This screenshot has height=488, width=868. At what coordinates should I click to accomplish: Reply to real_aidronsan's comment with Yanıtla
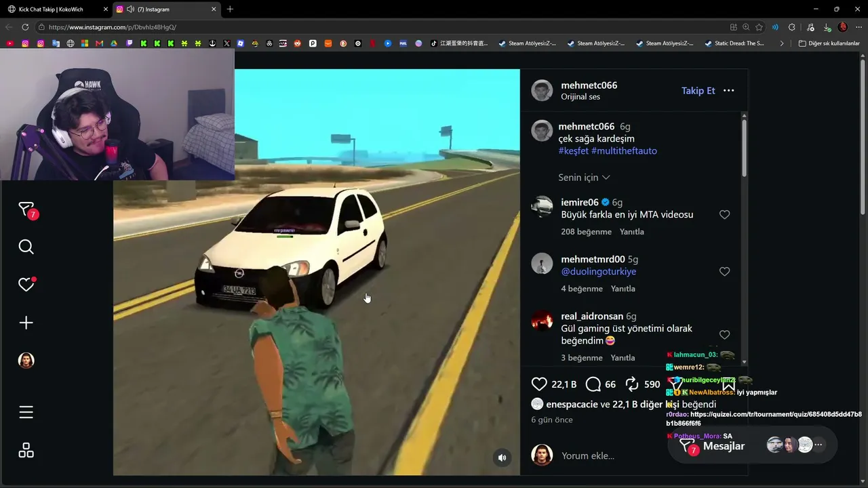pos(623,358)
